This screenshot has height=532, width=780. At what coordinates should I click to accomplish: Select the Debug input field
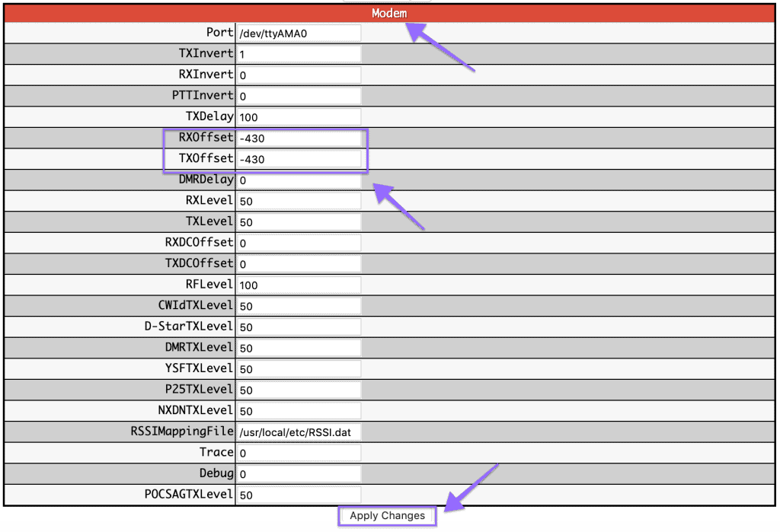[299, 474]
